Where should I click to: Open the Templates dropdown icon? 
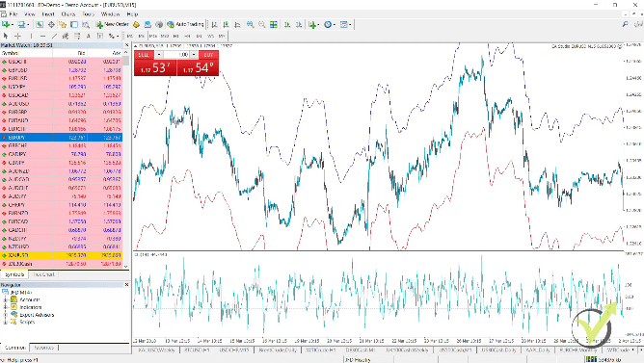[x=346, y=25]
